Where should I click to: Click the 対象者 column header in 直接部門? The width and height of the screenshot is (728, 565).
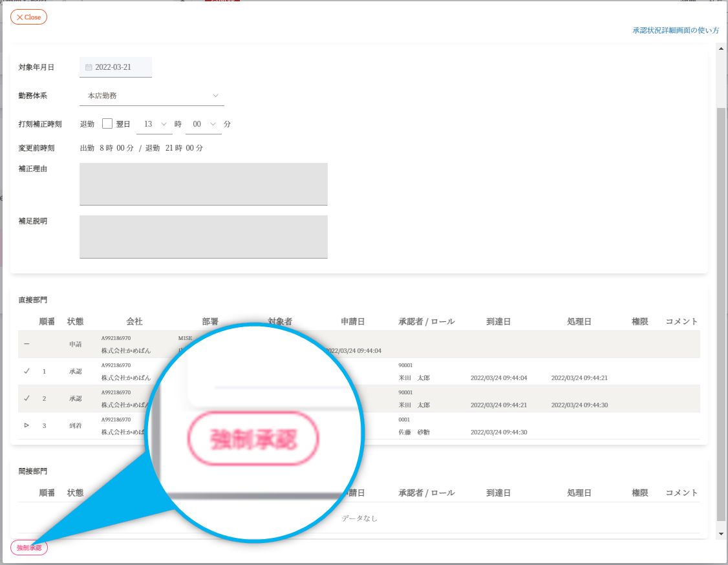[x=280, y=321]
